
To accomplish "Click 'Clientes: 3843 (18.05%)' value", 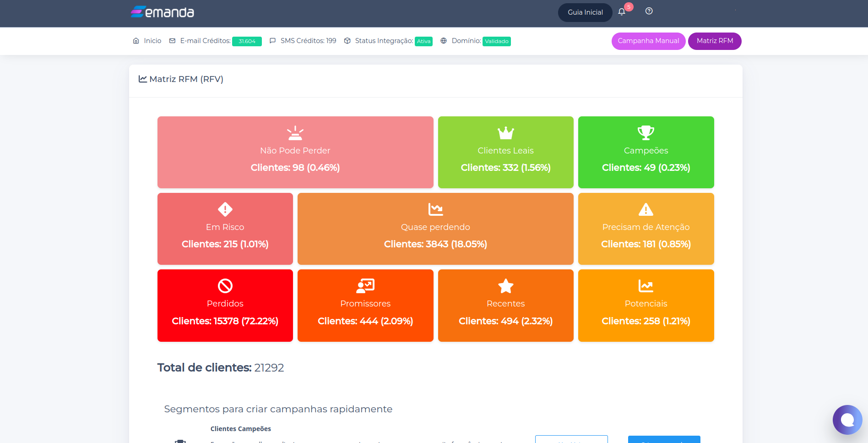I will 435,244.
